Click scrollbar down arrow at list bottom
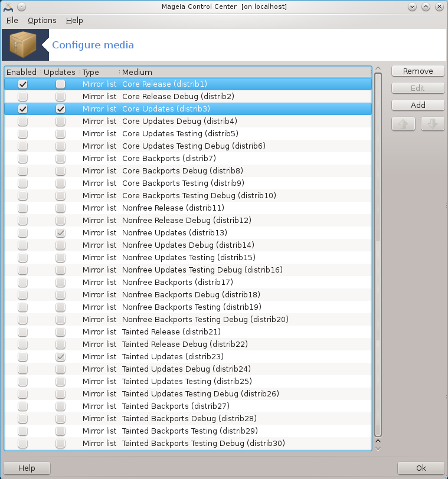The width and height of the screenshot is (448, 479). (378, 448)
